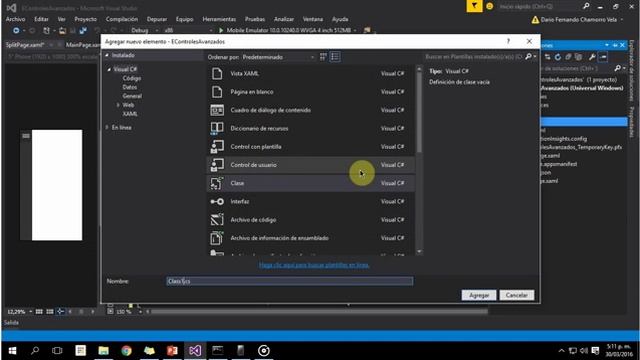Click Solution Explorer search magnifier icon

(x=618, y=69)
